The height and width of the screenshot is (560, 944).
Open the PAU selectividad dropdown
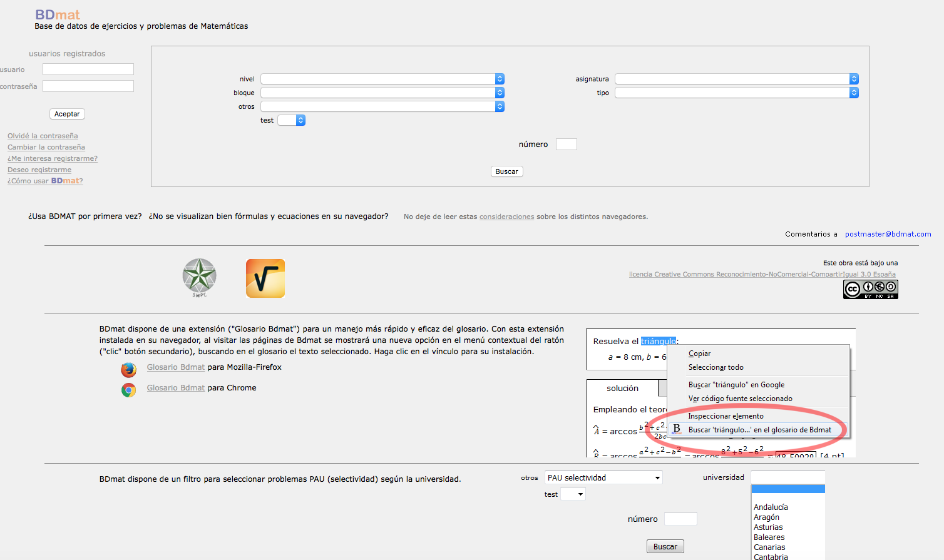(x=603, y=477)
